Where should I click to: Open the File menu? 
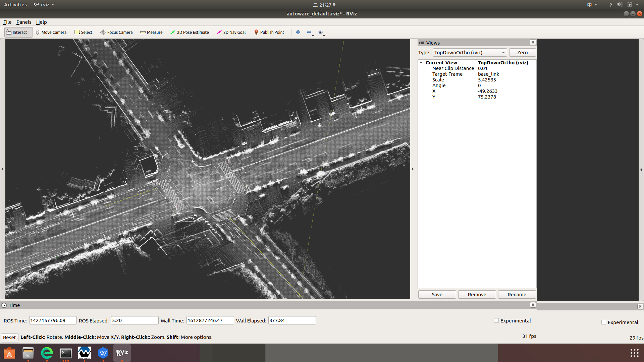coord(7,22)
